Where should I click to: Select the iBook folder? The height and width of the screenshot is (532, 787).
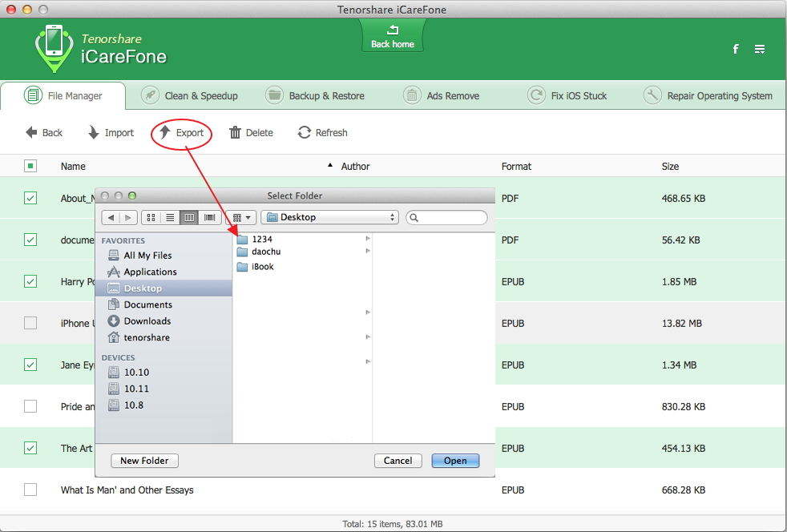(255, 267)
